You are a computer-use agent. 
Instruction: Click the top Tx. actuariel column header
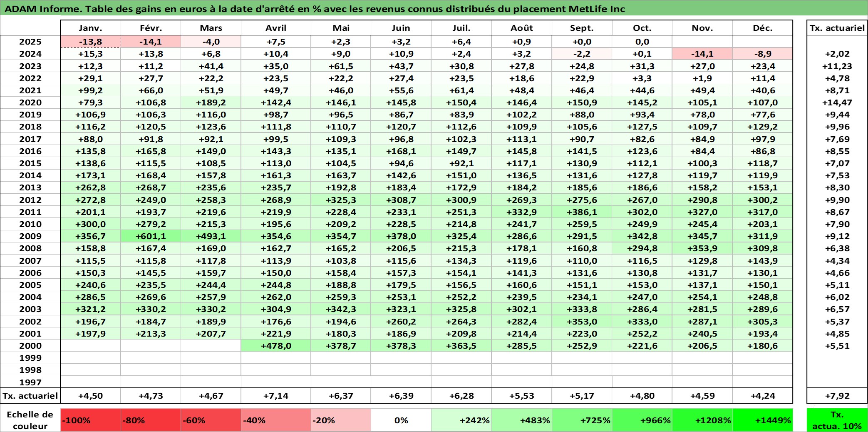837,28
